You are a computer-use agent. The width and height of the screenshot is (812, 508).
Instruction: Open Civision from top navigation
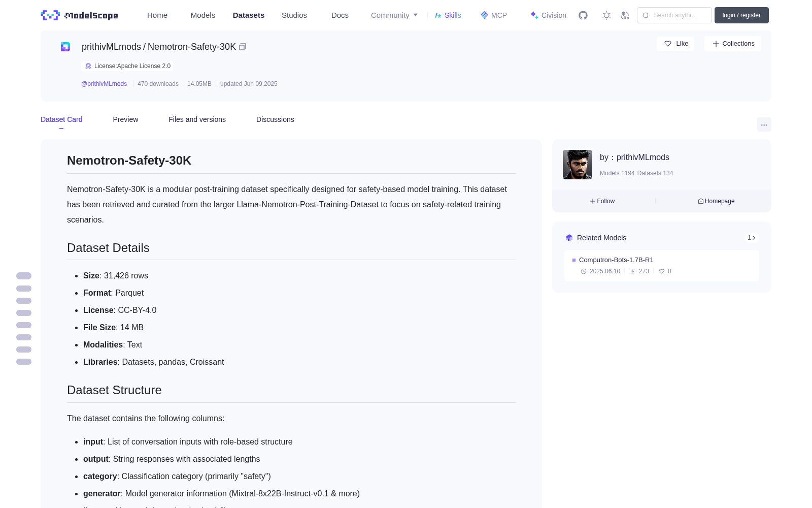548,15
